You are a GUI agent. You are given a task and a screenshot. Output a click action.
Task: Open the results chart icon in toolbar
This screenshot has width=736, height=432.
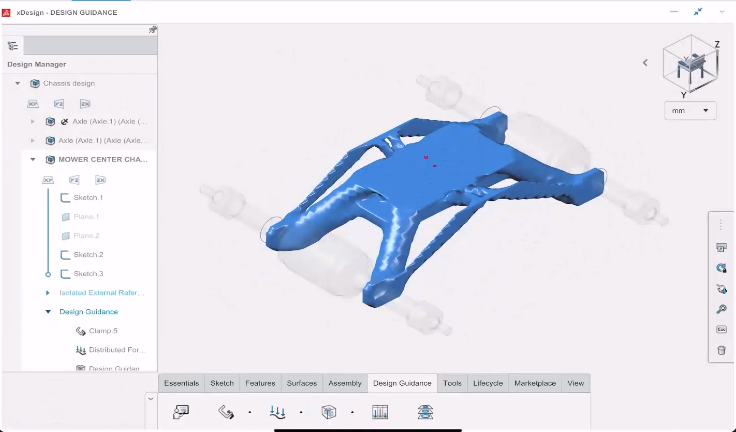[380, 411]
